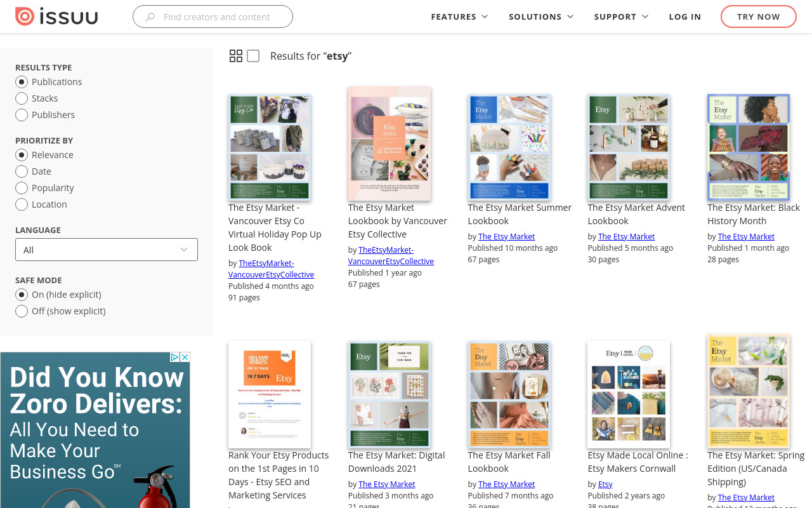Viewport: 812px width, 508px height.
Task: Prioritize results by Popularity
Action: [x=22, y=188]
